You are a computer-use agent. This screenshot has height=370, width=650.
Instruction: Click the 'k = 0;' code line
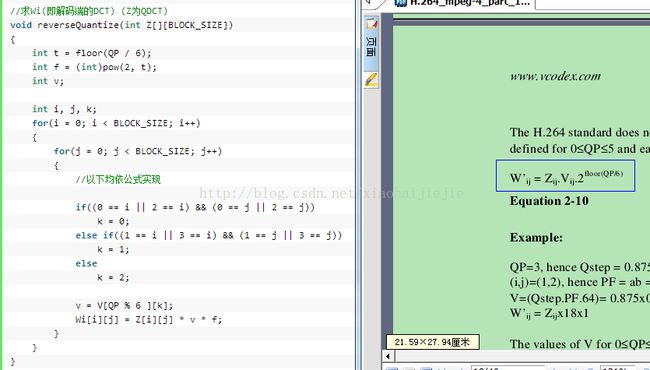pyautogui.click(x=113, y=221)
